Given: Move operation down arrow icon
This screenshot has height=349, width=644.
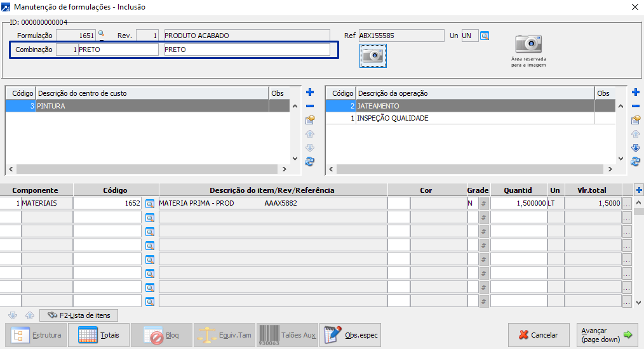Looking at the screenshot, I should 636,148.
